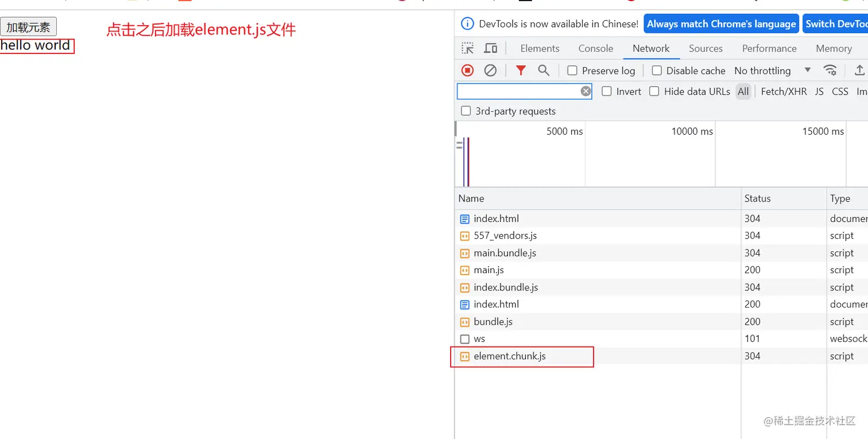Click the script type of element.chunk.js
The width and height of the screenshot is (868, 439).
[x=842, y=356]
